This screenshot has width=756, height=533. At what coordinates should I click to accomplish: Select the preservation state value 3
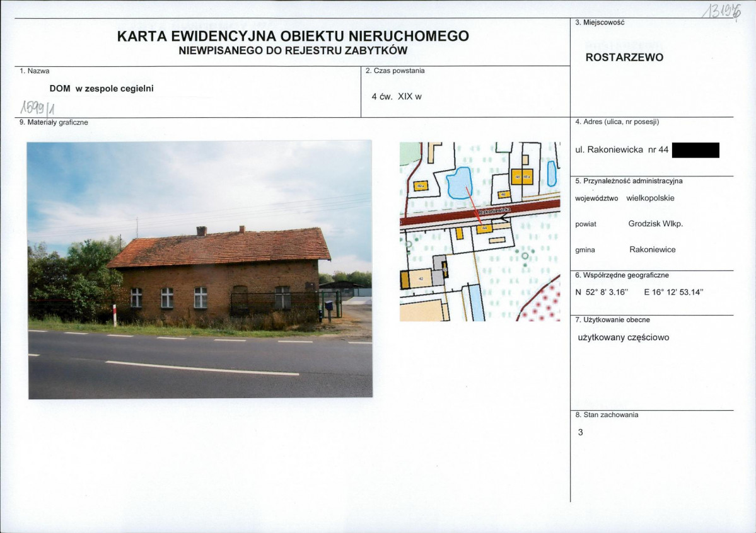point(581,433)
